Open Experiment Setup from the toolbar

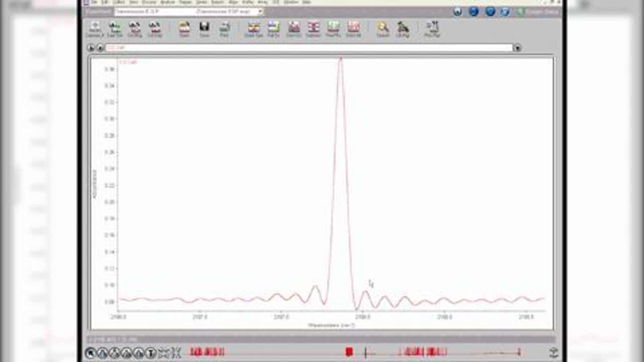(115, 29)
